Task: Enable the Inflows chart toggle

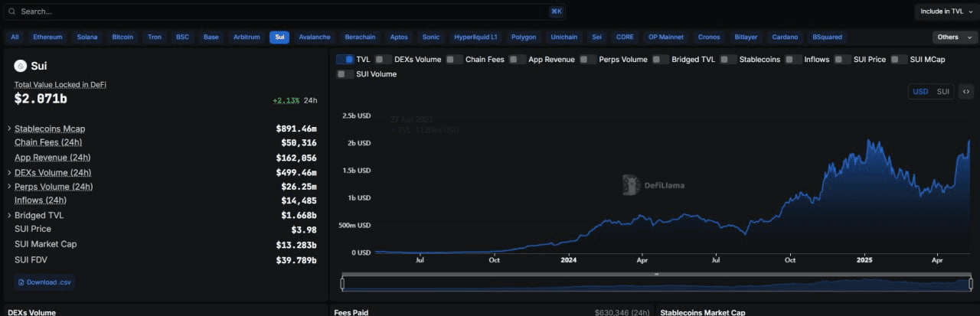Action: (x=792, y=59)
